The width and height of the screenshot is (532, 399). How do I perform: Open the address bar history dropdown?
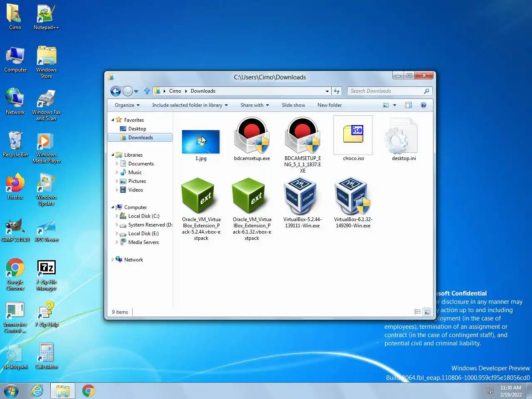point(327,91)
